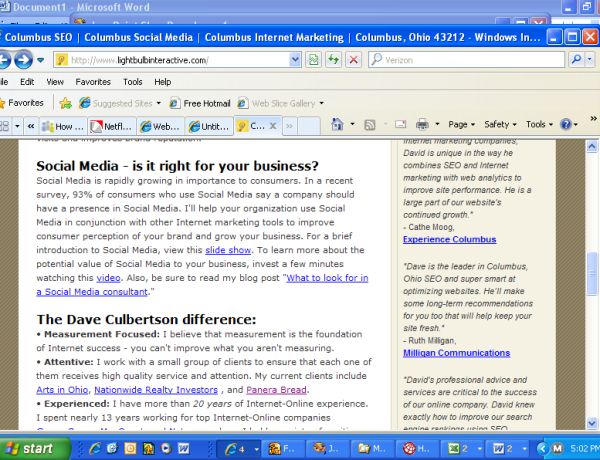This screenshot has width=600, height=460.
Task: Click the red Stop loading icon
Action: 354,60
